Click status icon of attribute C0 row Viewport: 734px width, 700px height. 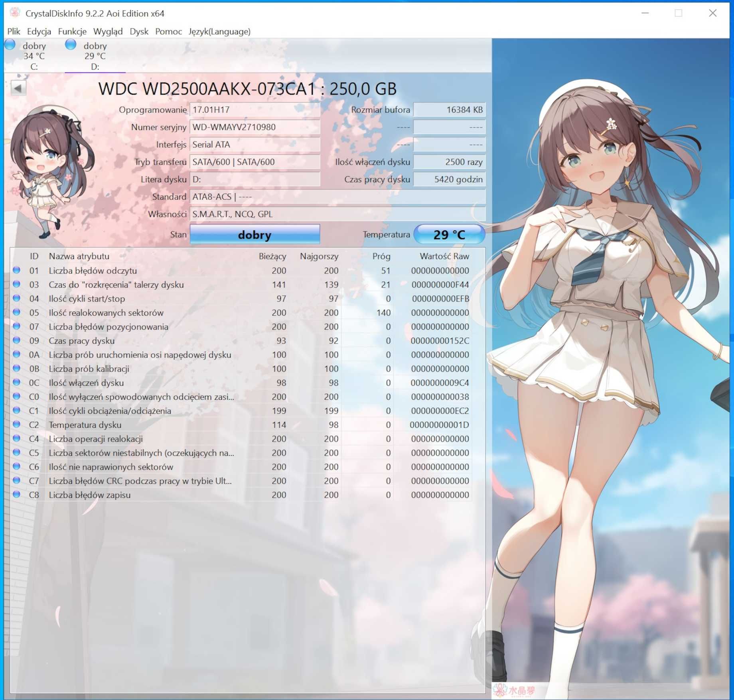coord(16,396)
